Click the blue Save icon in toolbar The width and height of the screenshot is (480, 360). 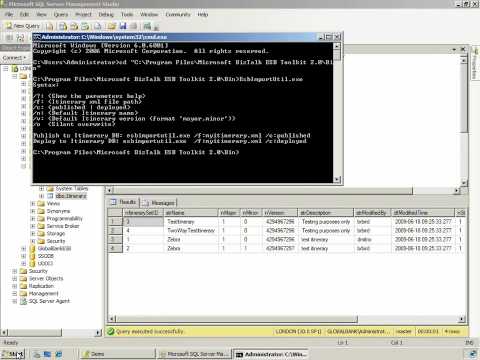coord(123,26)
